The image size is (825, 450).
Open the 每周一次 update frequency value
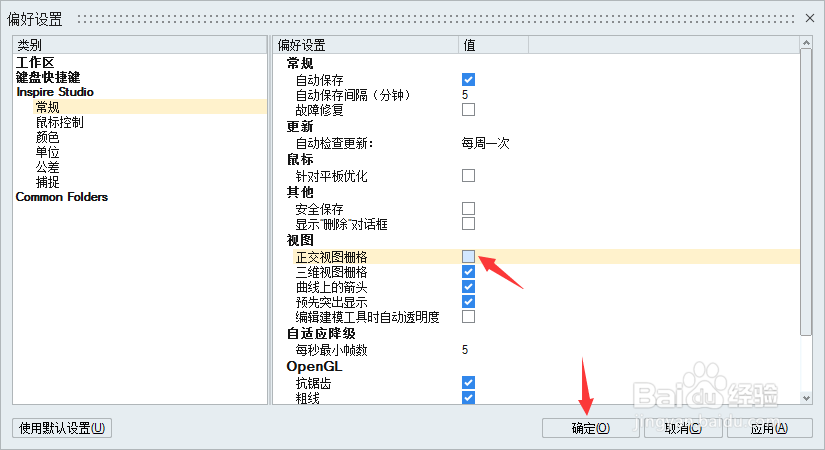tap(485, 143)
